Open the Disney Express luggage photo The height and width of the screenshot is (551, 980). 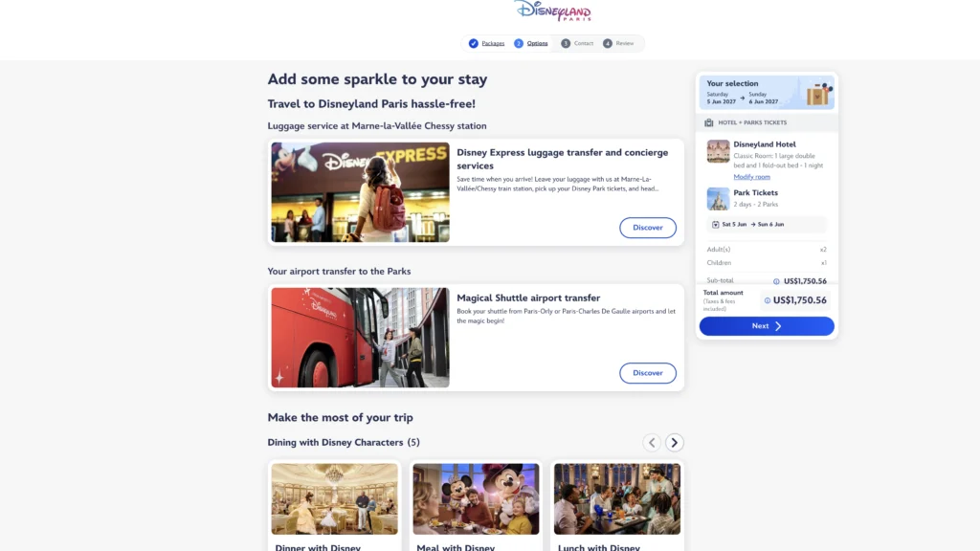[360, 192]
